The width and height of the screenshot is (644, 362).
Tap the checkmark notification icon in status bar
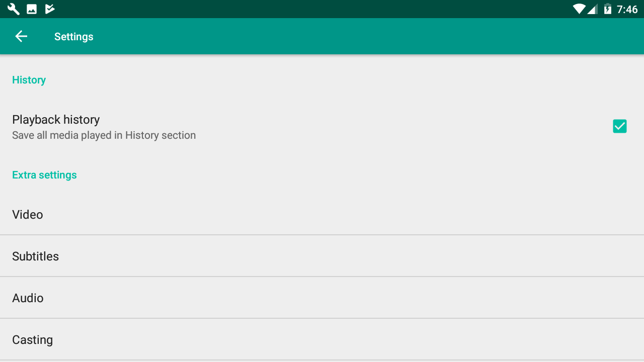(x=49, y=9)
